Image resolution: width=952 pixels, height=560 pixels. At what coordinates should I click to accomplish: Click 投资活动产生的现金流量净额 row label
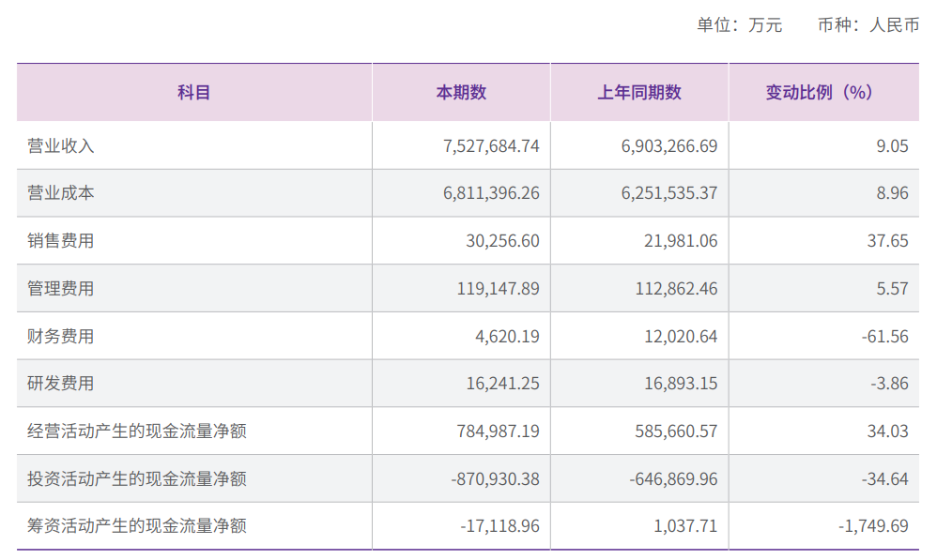137,478
